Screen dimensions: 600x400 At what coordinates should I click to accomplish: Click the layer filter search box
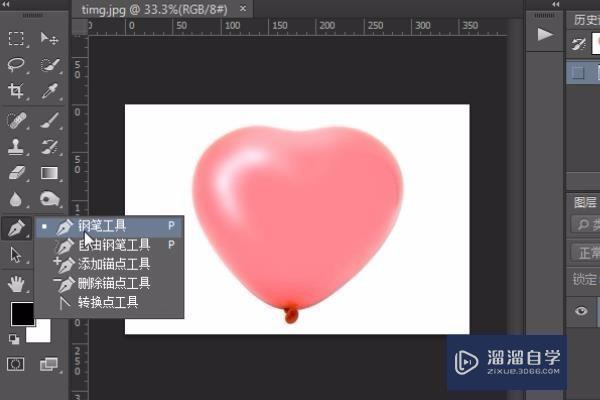(585, 225)
